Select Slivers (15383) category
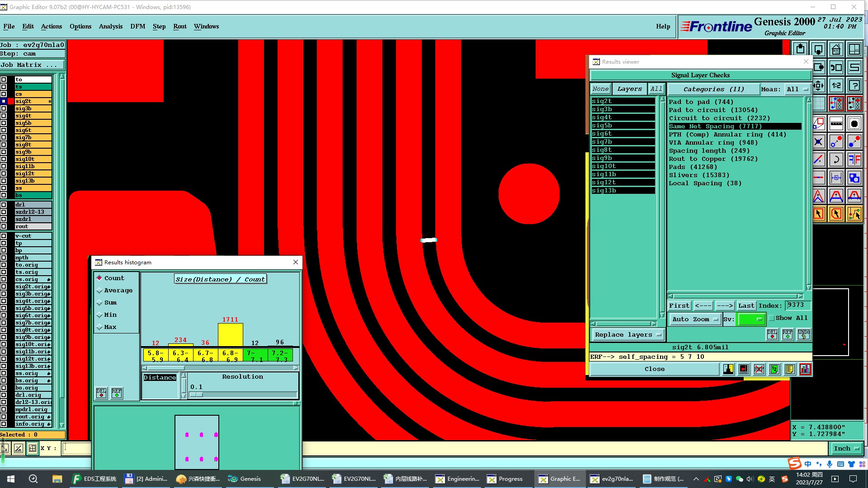The height and width of the screenshot is (488, 868). (699, 175)
